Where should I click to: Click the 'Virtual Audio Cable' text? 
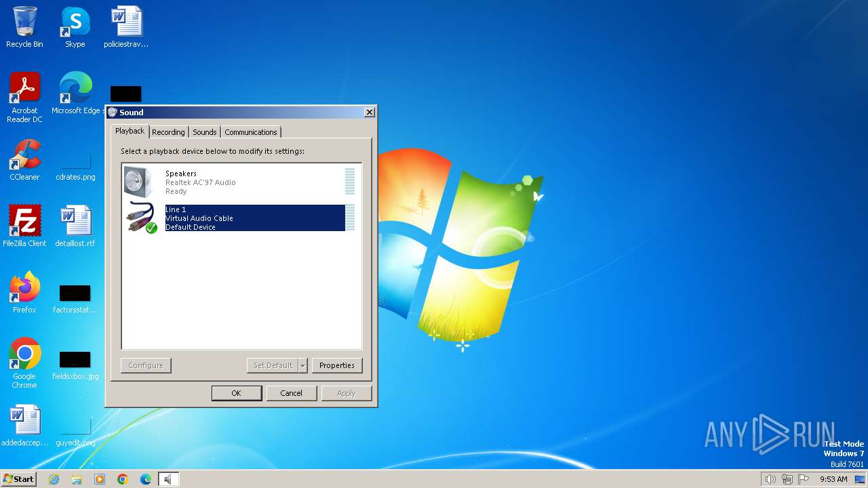pos(199,218)
